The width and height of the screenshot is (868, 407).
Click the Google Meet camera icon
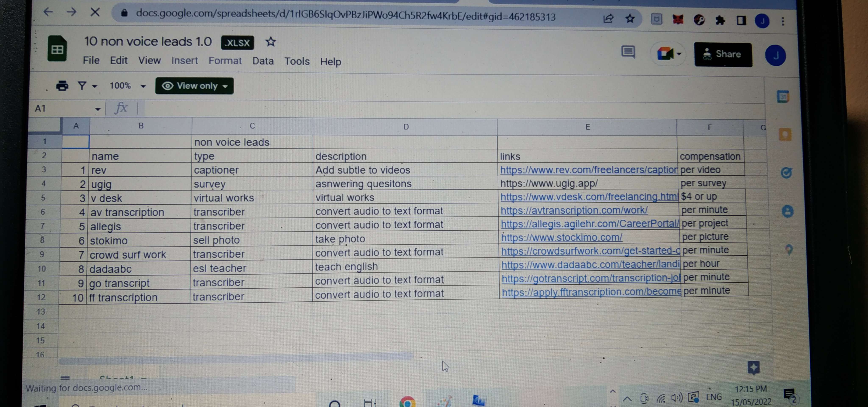[x=665, y=54]
